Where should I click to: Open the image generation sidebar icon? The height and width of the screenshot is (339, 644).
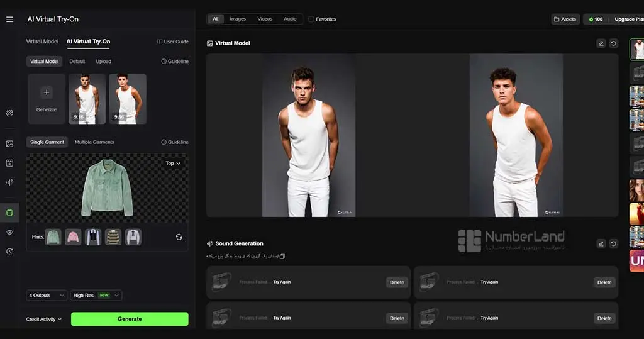[x=9, y=143]
